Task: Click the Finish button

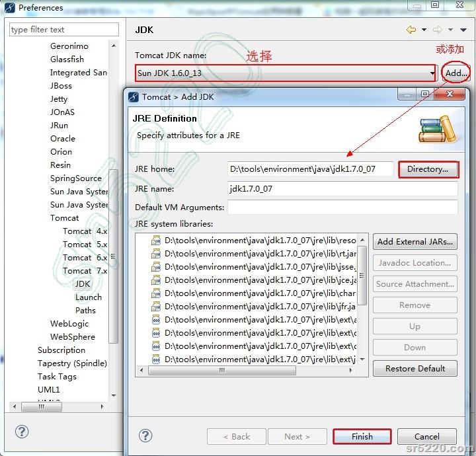Action: 362,437
